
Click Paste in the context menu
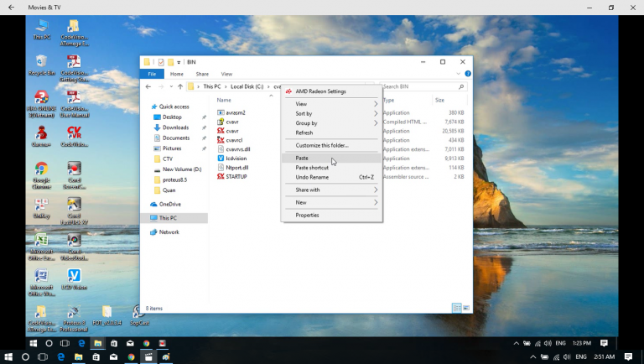(x=302, y=158)
